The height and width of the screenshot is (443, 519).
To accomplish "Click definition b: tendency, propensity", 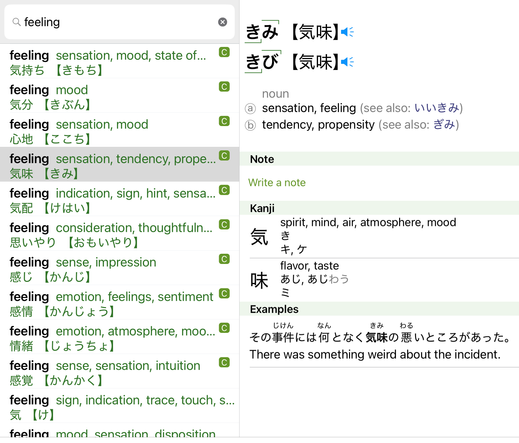I will pyautogui.click(x=318, y=125).
